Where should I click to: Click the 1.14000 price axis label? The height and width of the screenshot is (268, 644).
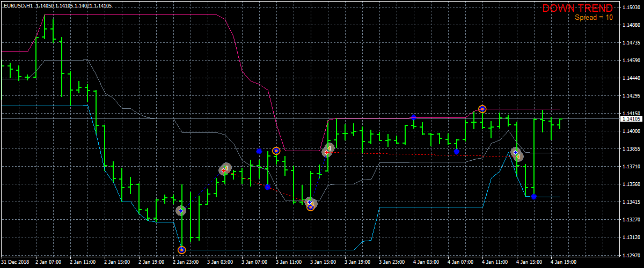pos(631,131)
